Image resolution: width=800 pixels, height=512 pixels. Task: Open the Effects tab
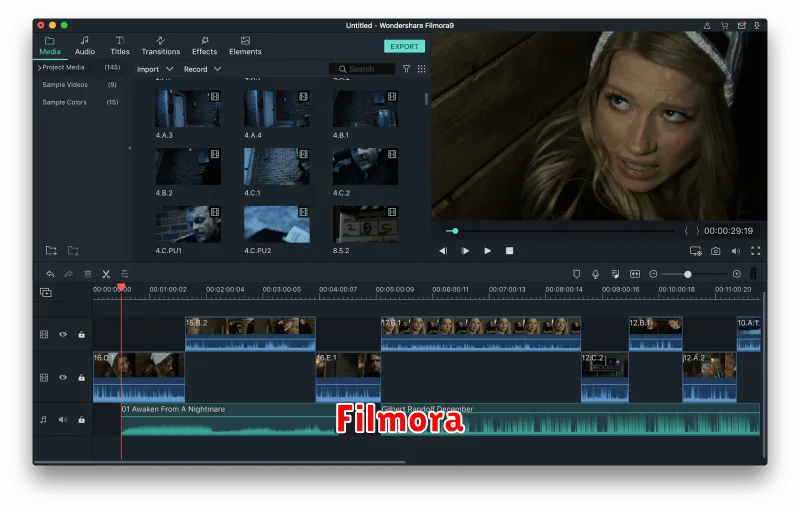click(x=204, y=46)
